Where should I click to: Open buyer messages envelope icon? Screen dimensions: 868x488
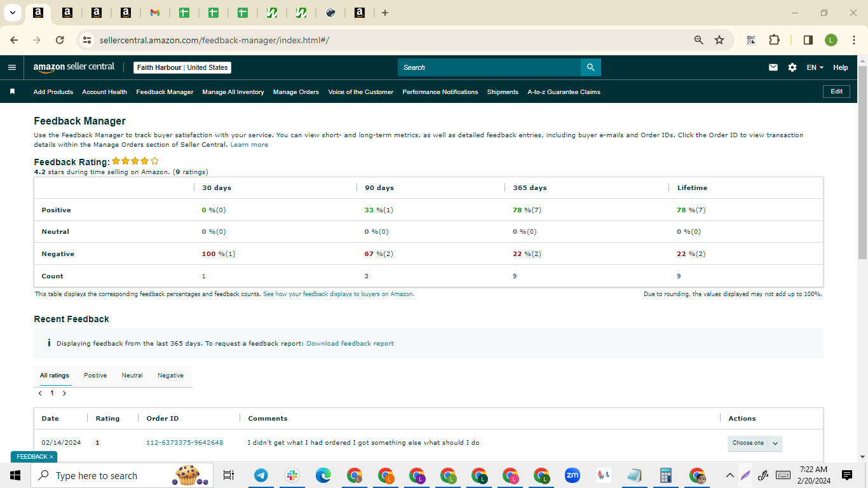773,67
